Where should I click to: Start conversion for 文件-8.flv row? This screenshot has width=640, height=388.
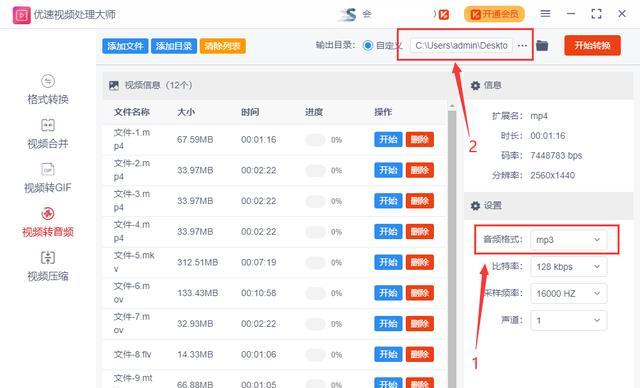pyautogui.click(x=388, y=355)
